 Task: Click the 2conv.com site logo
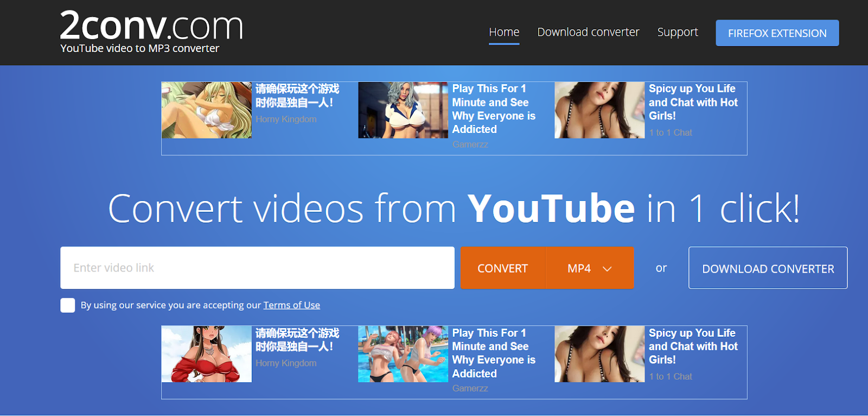click(151, 26)
